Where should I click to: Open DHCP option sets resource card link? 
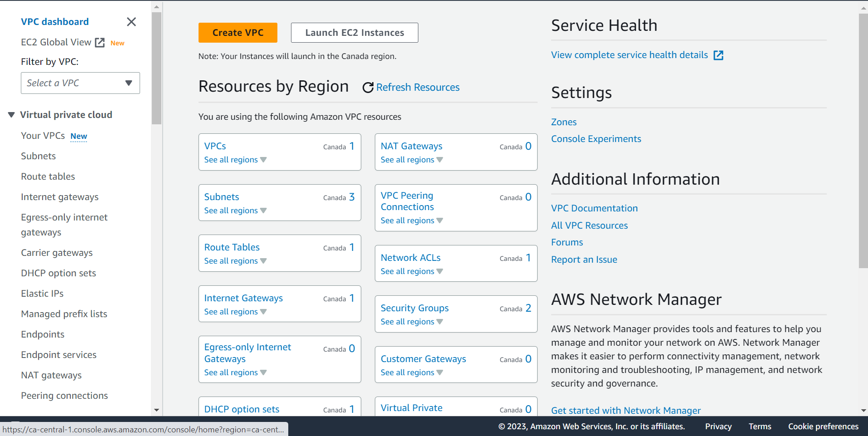[242, 409]
